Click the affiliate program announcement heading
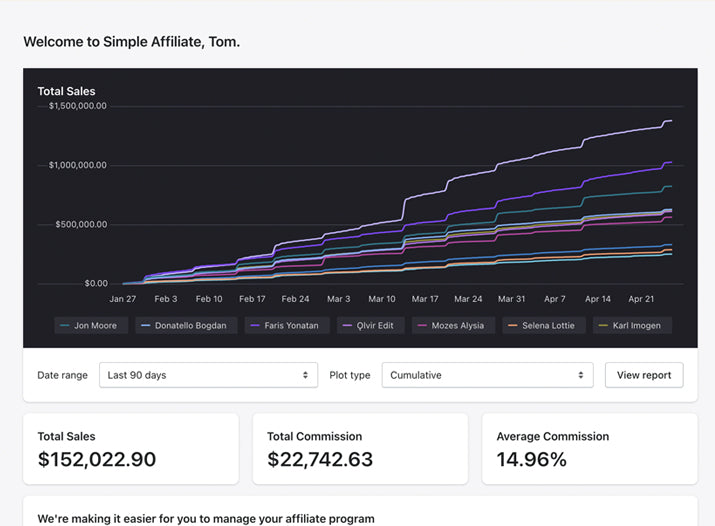This screenshot has height=526, width=715. point(205,519)
